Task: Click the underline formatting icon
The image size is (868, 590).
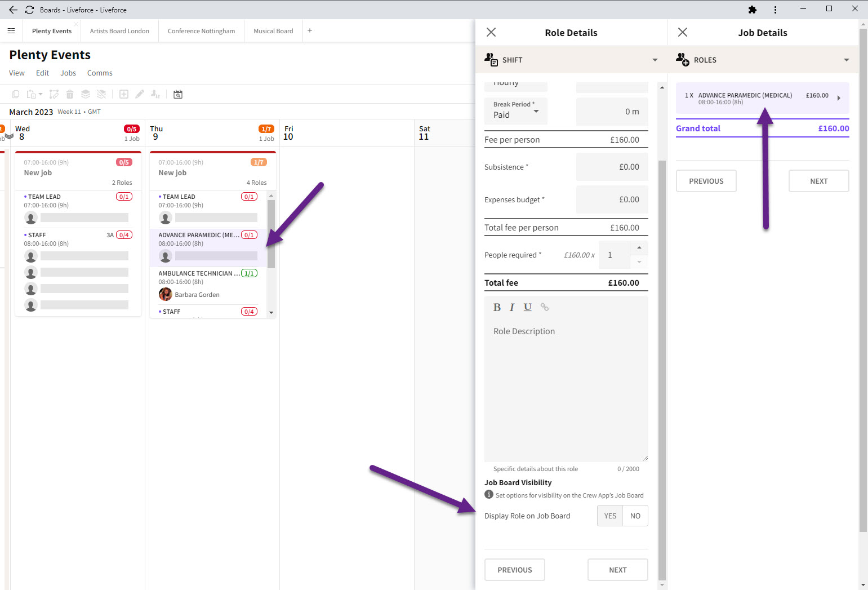Action: (527, 307)
